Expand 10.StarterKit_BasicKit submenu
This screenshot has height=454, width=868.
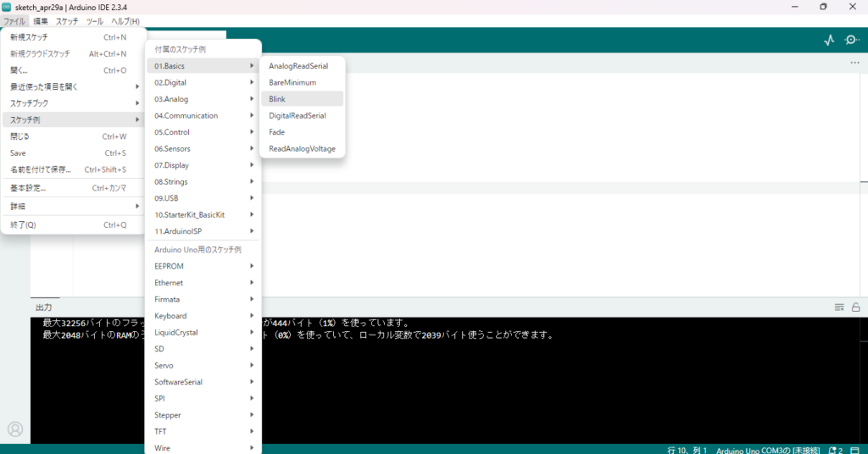203,214
